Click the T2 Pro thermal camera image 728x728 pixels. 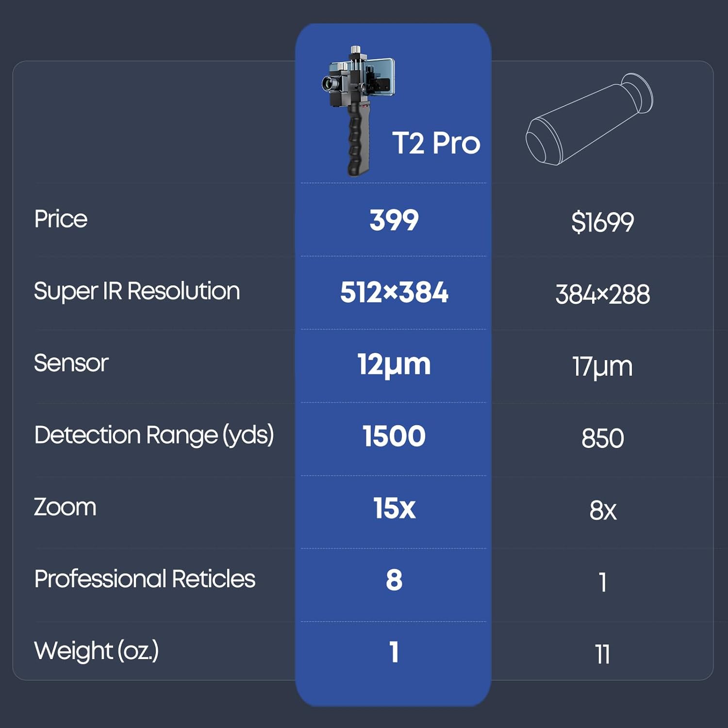point(358,110)
